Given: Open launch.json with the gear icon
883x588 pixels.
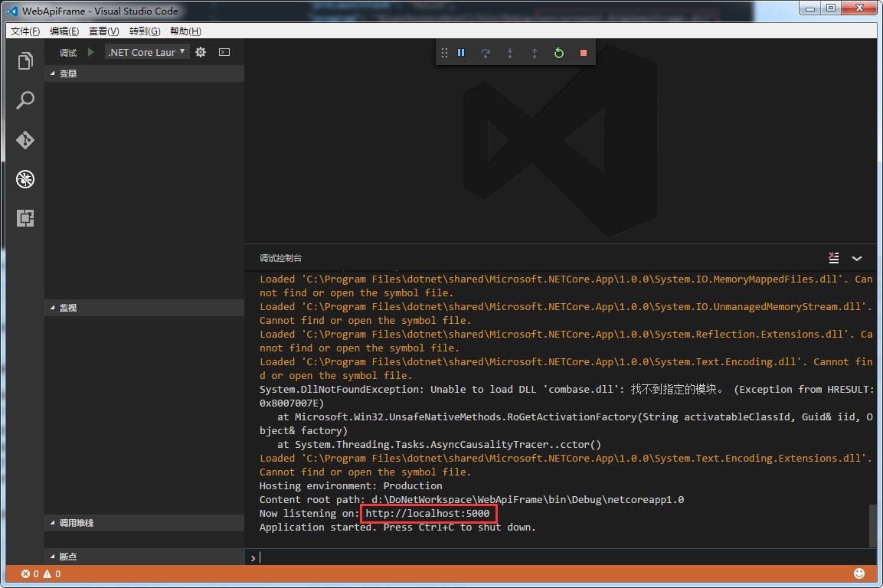Looking at the screenshot, I should (201, 52).
